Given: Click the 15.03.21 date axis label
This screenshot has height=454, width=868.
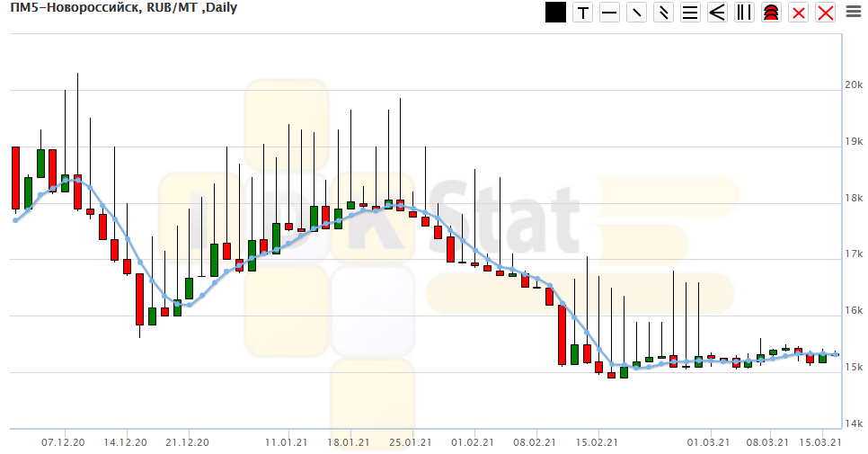Looking at the screenshot, I should pyautogui.click(x=819, y=442).
